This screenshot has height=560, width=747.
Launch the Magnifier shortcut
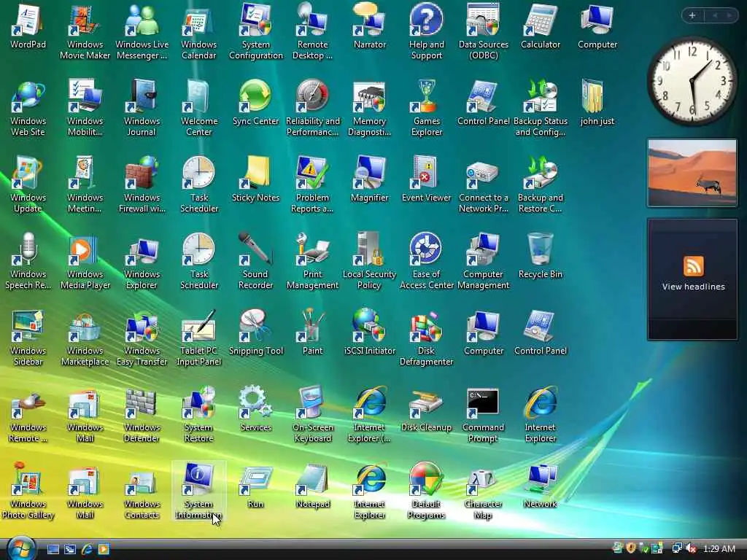370,179
